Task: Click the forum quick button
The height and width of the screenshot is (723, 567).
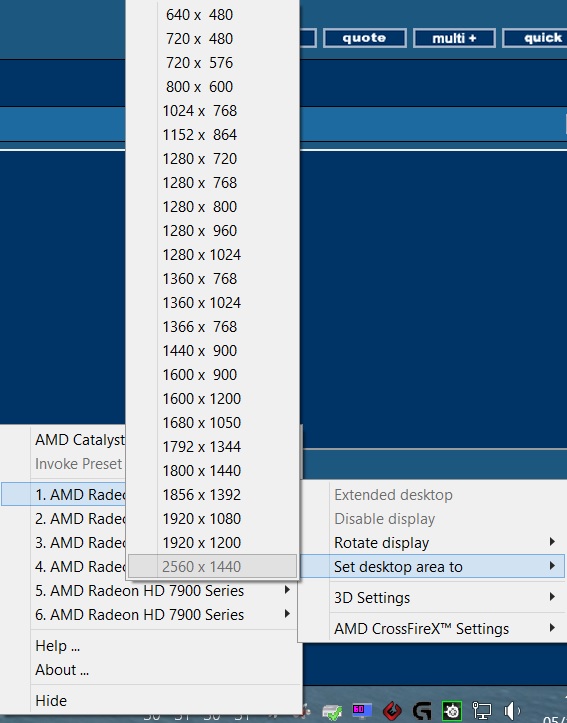Action: tap(535, 38)
